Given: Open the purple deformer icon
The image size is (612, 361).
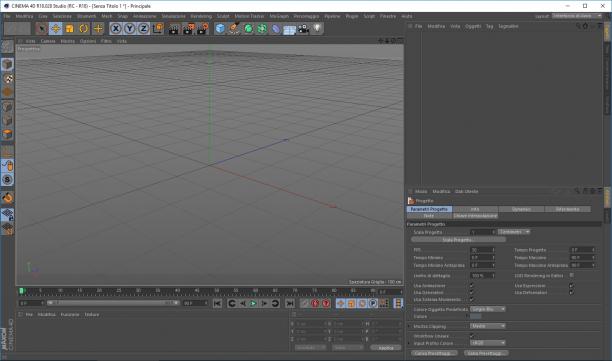Looking at the screenshot, I should [276, 28].
